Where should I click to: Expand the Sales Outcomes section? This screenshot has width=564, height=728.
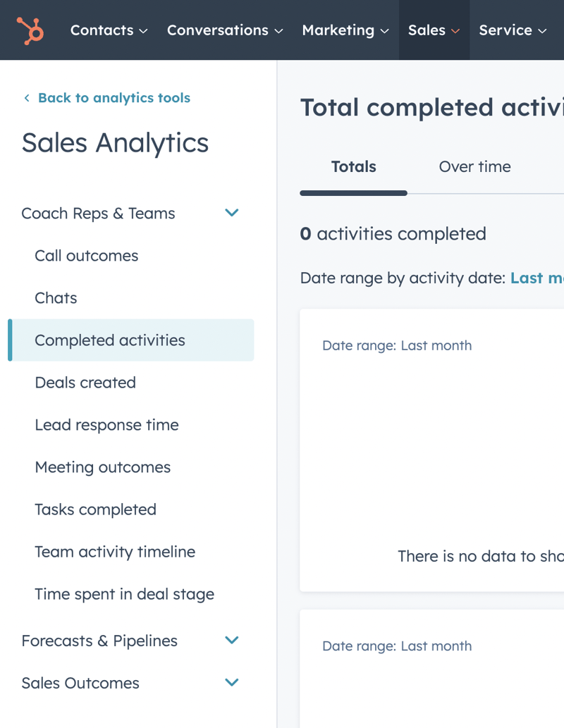[x=231, y=682]
